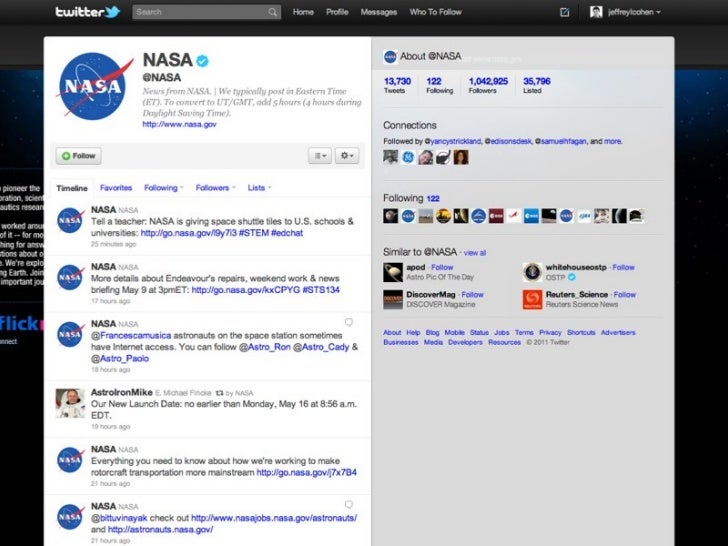This screenshot has width=728, height=546.
Task: Click the GE logo avatar in Connections
Action: point(408,157)
